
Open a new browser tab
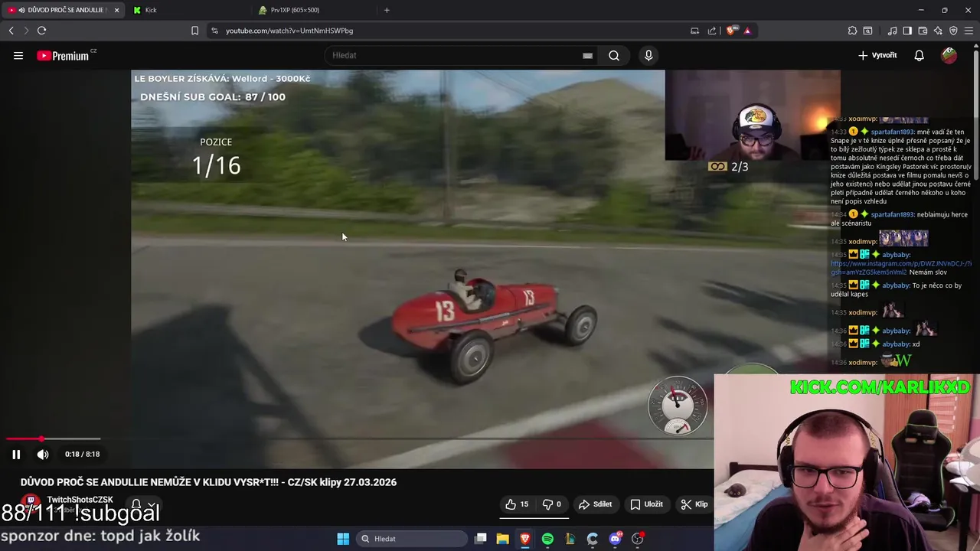387,10
